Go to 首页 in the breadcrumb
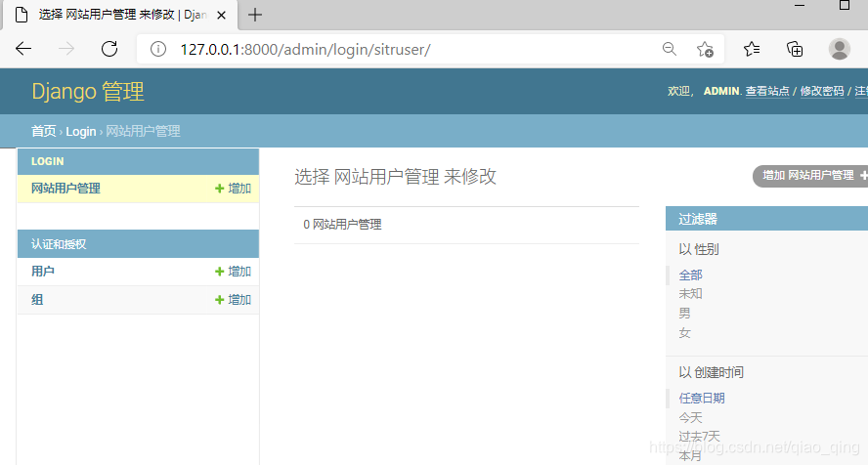The width and height of the screenshot is (868, 465). tap(44, 131)
